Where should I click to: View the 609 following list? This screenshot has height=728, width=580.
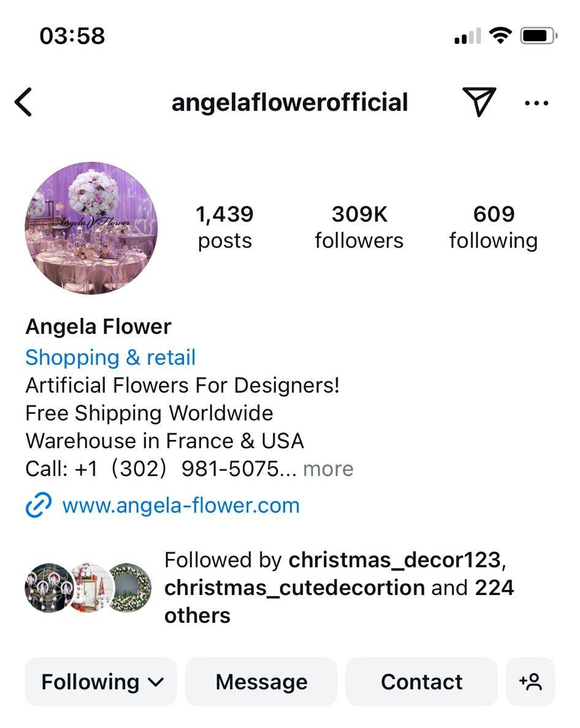(x=494, y=227)
